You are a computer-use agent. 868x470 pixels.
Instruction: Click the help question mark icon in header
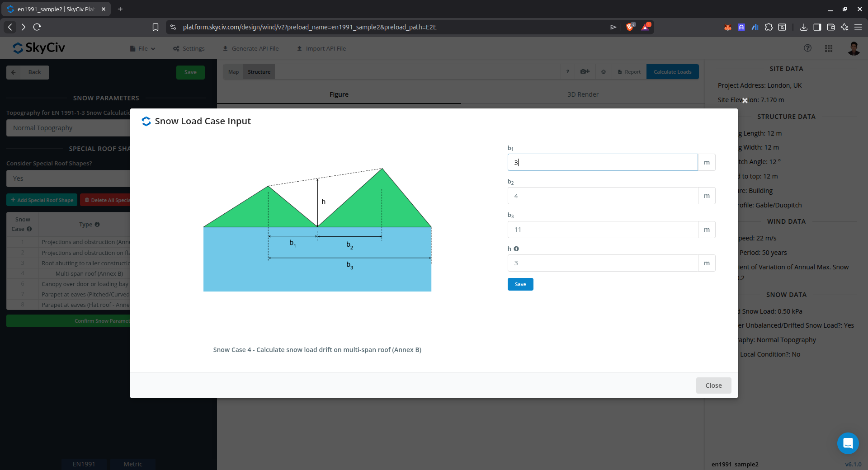[807, 48]
